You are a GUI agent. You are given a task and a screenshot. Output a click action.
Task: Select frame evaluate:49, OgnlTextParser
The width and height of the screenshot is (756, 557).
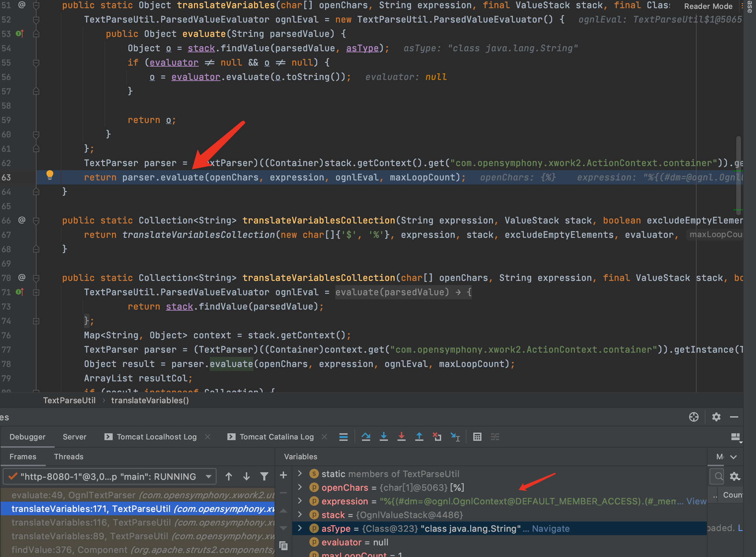coord(138,495)
